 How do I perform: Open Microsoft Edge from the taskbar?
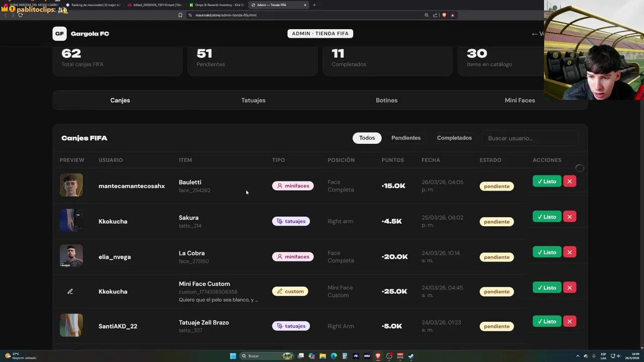pyautogui.click(x=334, y=356)
